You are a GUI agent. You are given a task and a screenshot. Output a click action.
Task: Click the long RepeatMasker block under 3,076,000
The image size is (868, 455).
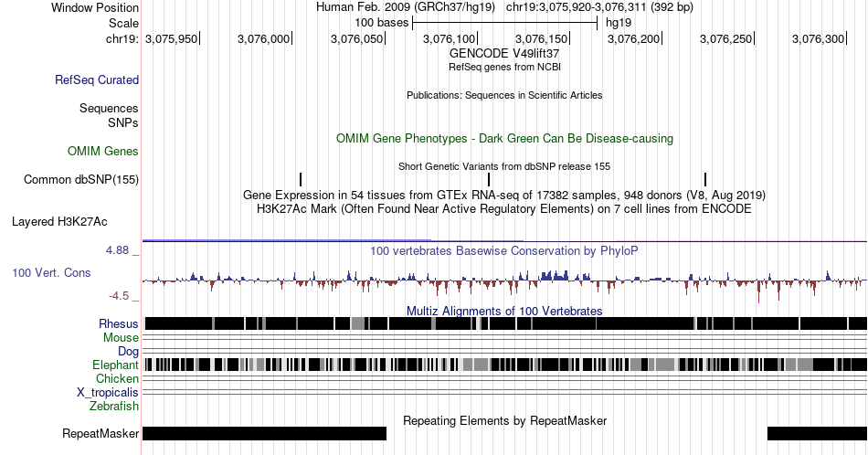coord(264,433)
